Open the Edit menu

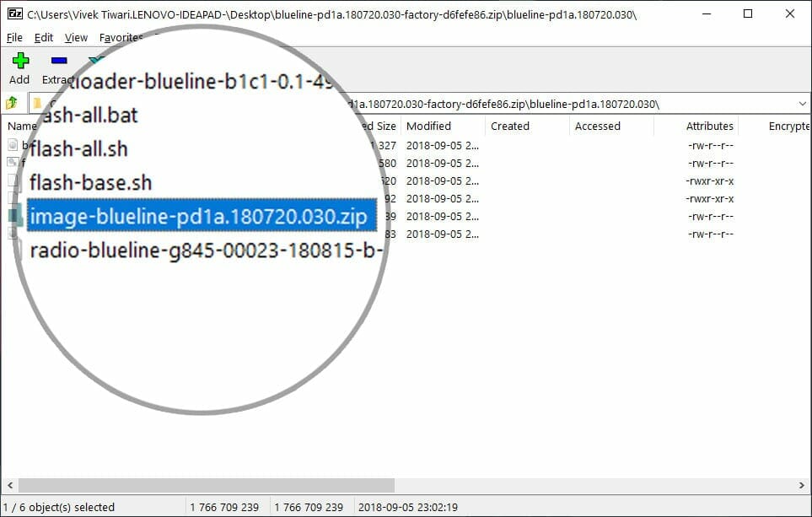tap(44, 38)
